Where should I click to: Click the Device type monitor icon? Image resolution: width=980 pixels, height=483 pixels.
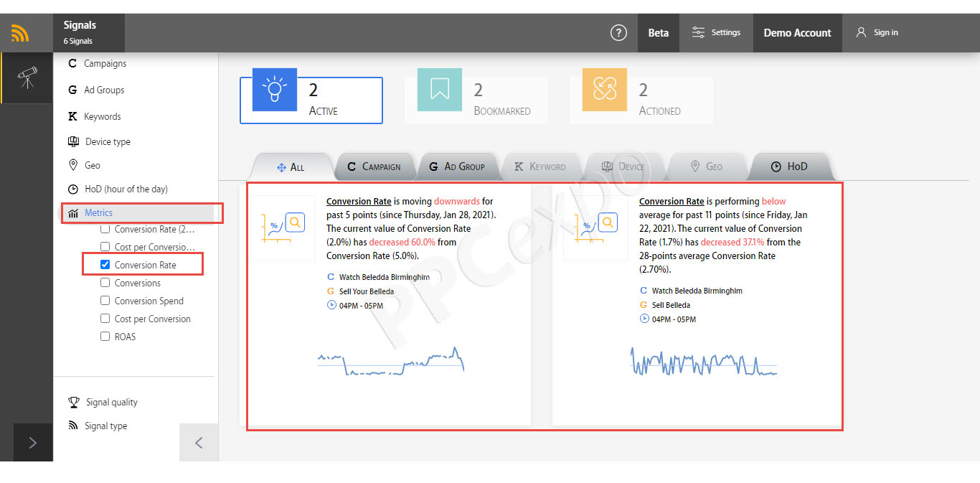click(73, 141)
